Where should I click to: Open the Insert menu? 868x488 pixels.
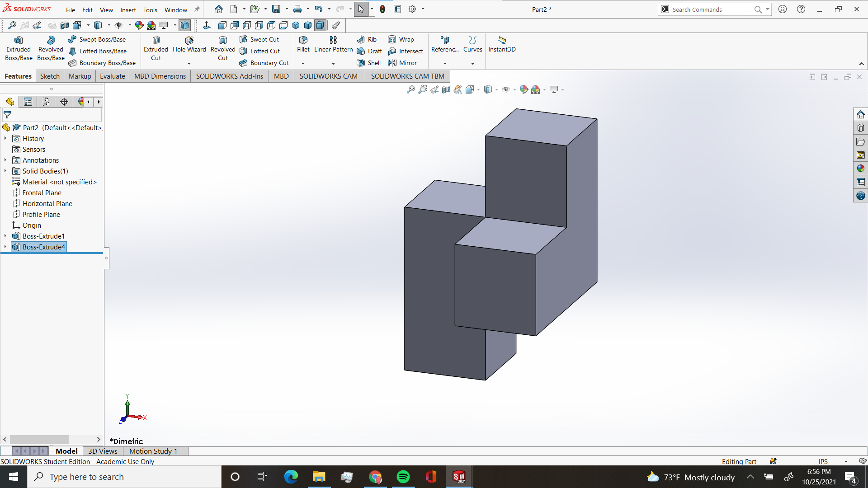point(128,9)
